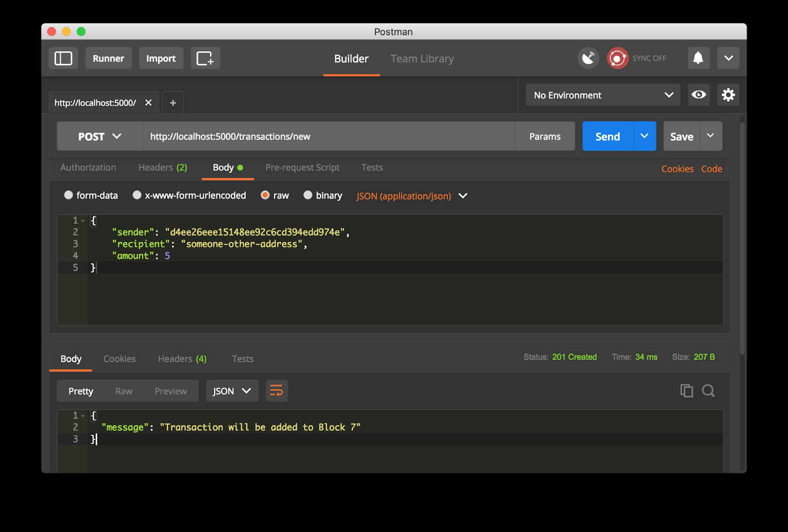This screenshot has width=788, height=532.
Task: Select the form-data body option
Action: click(69, 195)
